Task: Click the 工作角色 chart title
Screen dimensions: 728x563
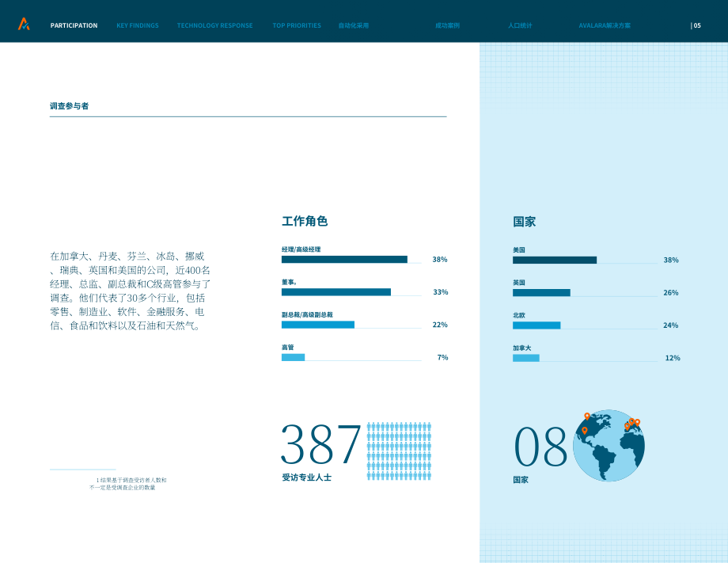Action: point(305,221)
